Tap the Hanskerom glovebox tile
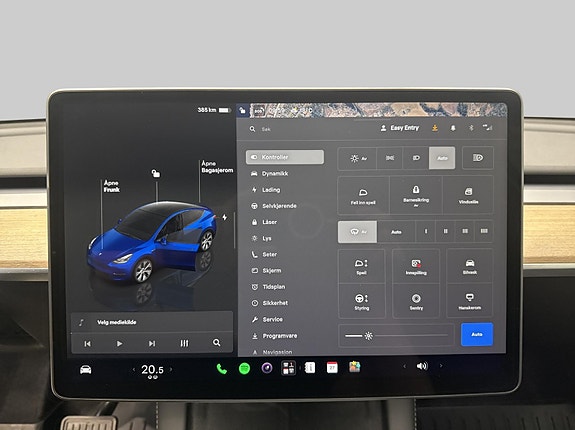Viewport: 575px width, 430px height. point(469,301)
